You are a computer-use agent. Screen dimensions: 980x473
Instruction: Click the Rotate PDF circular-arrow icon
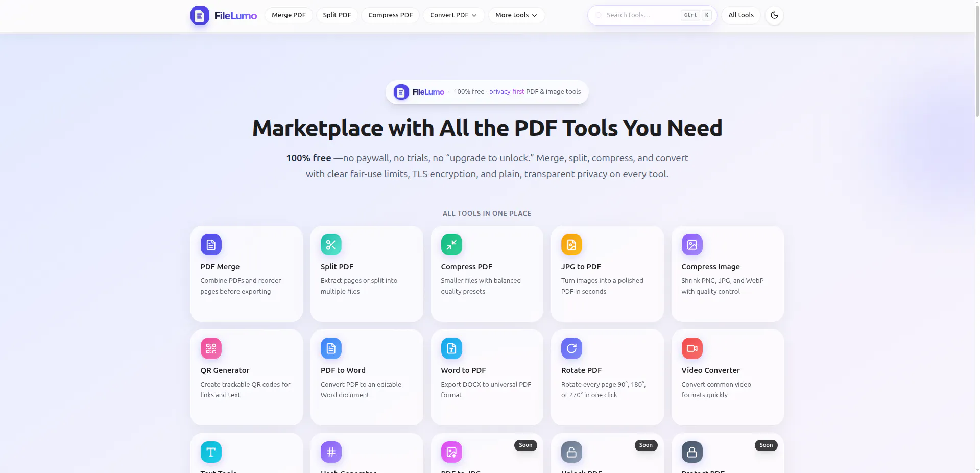(571, 348)
